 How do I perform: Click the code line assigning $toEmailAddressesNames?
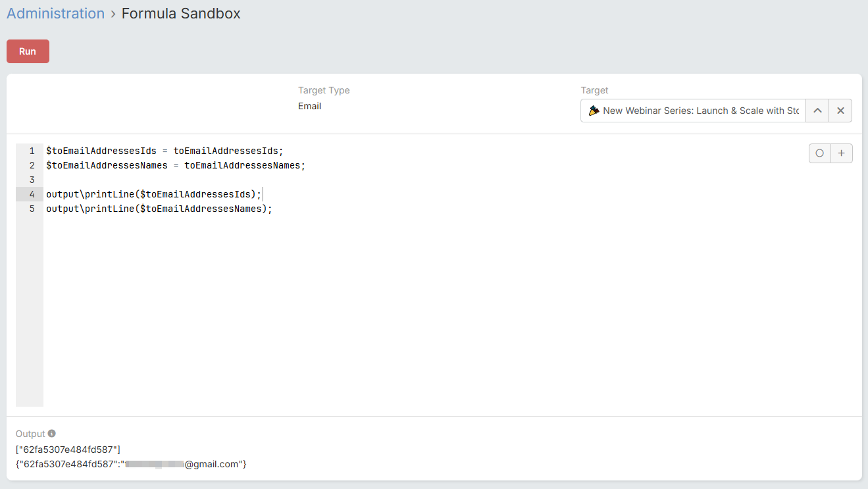pyautogui.click(x=175, y=165)
